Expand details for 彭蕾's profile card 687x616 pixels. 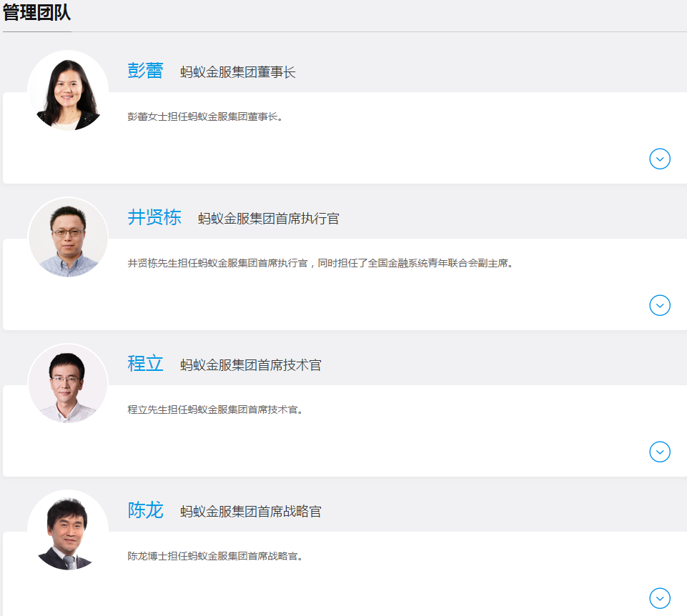point(659,159)
